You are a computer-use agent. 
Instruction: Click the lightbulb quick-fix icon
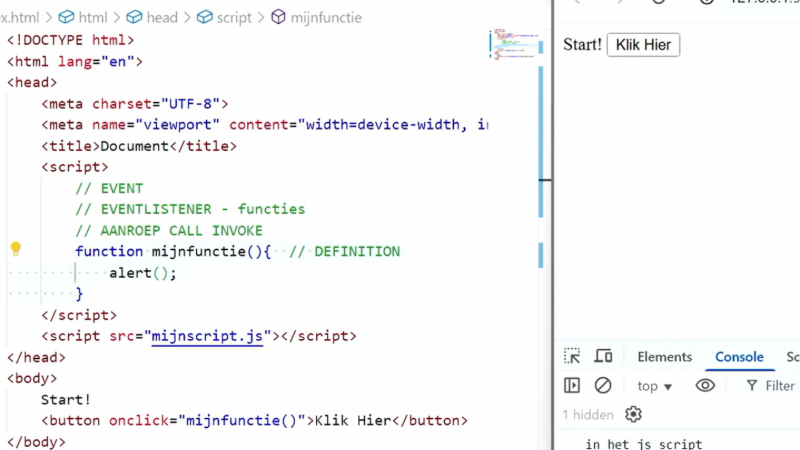point(16,249)
